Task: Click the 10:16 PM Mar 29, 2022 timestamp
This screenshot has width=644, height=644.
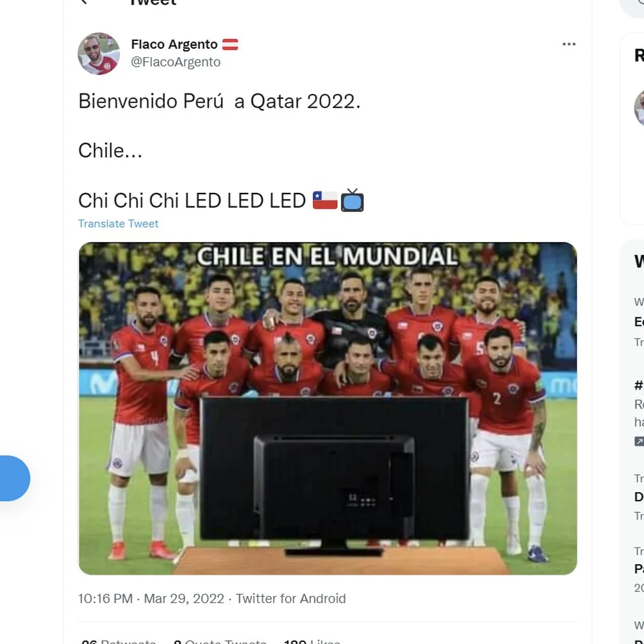Action: (151, 599)
